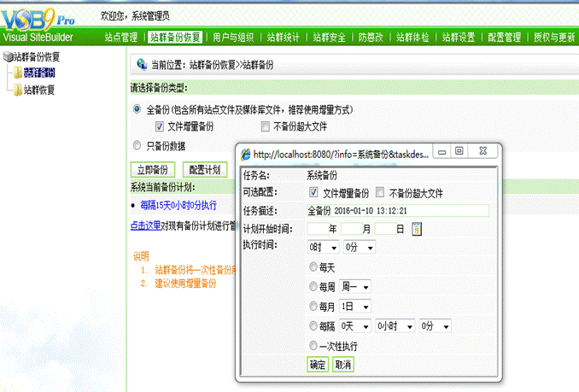This screenshot has height=392, width=579.
Task: Click the VSB9 Pro logo
Action: click(x=38, y=19)
